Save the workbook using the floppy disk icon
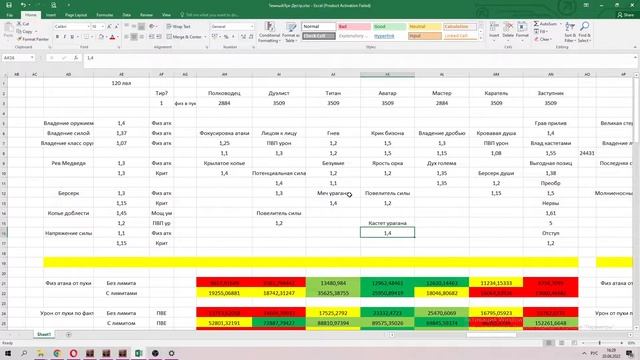Screen dimensions: 640x360 (9, 5)
